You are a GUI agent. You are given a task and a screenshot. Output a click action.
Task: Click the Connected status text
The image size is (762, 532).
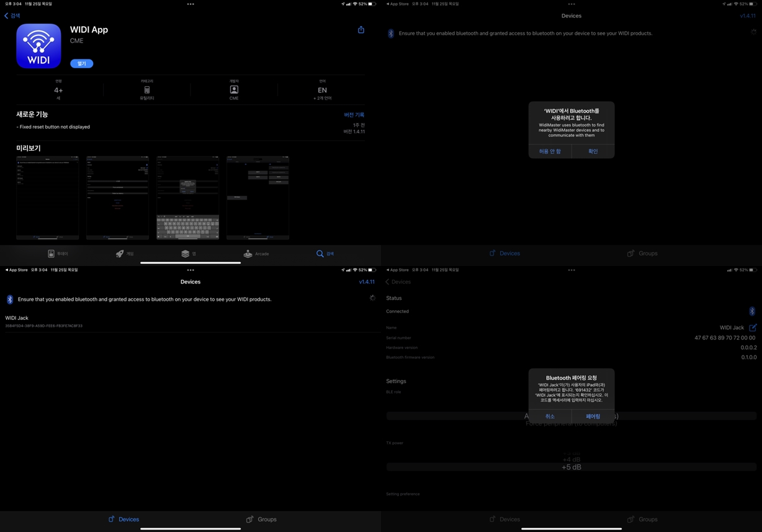point(397,311)
